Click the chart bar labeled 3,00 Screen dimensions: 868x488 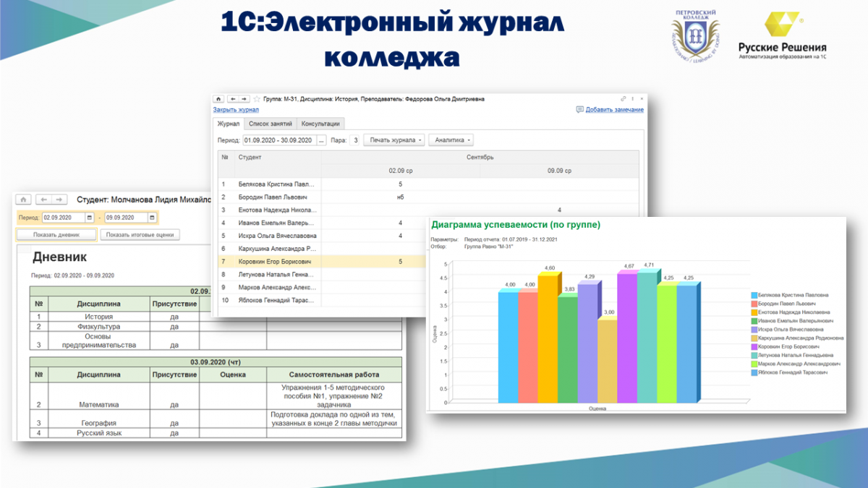point(608,360)
